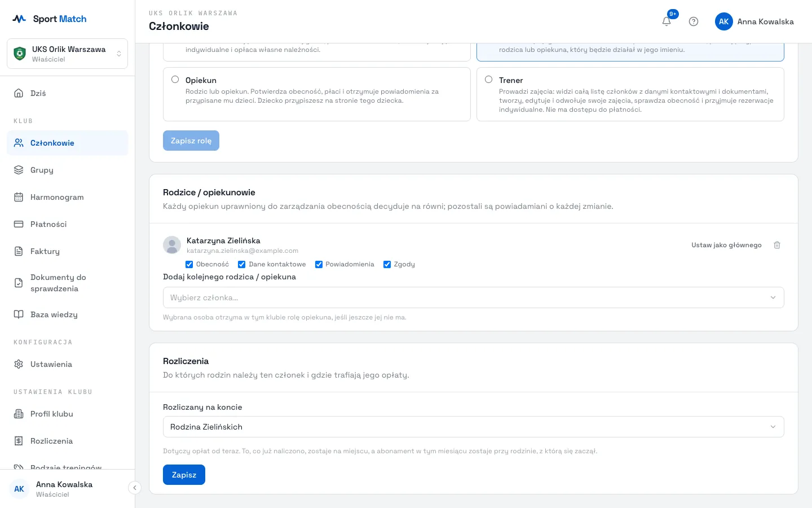
Task: Open the Wybierz członka dropdown
Action: 474,297
